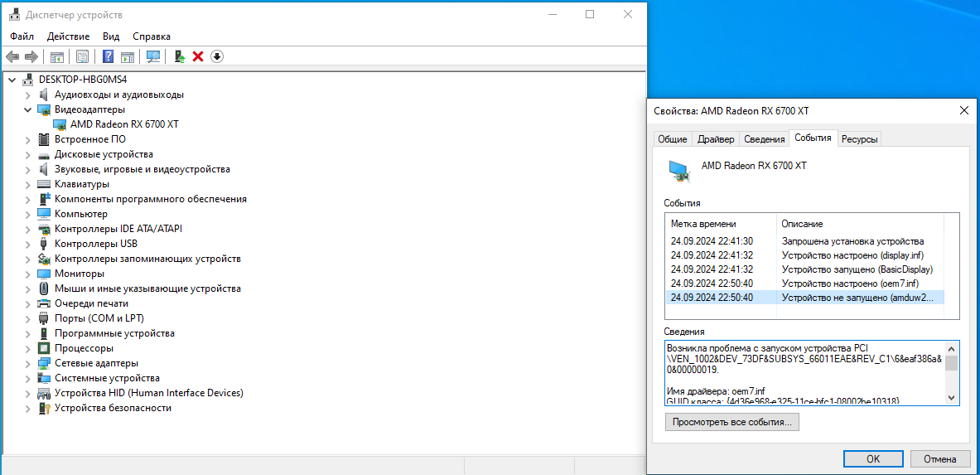980x475 pixels.
Task: Expand the Компьютер node
Action: coord(27,214)
